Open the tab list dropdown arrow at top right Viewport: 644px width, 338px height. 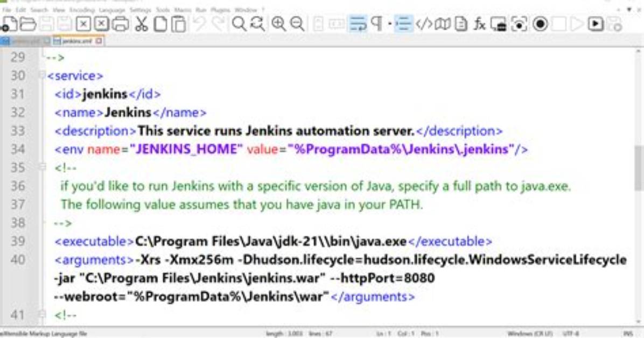(629, 10)
